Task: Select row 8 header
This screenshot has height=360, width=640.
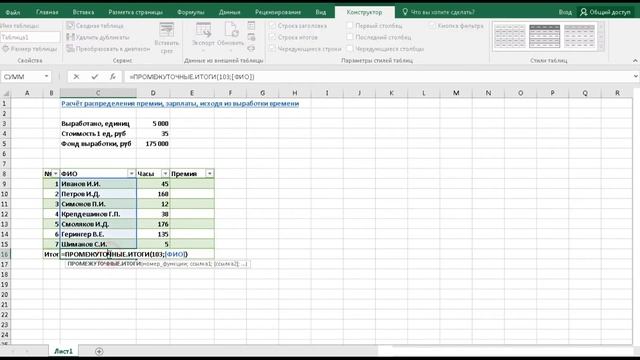Action: point(4,173)
